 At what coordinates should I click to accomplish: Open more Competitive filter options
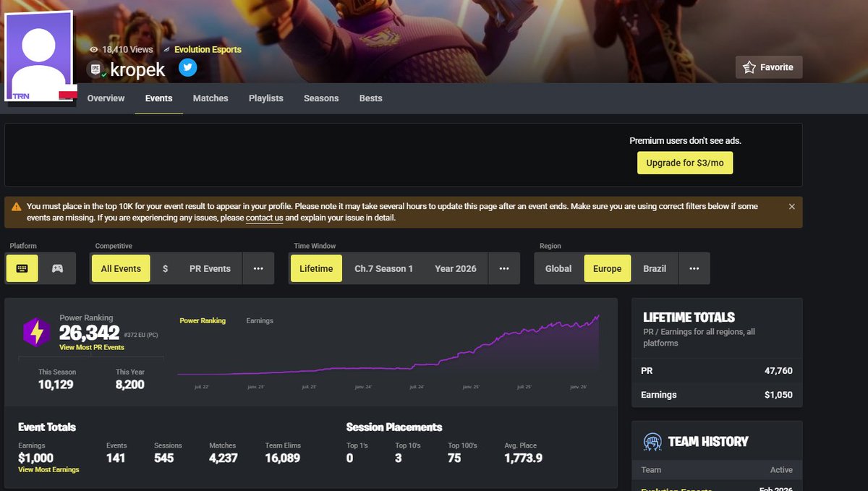point(258,268)
